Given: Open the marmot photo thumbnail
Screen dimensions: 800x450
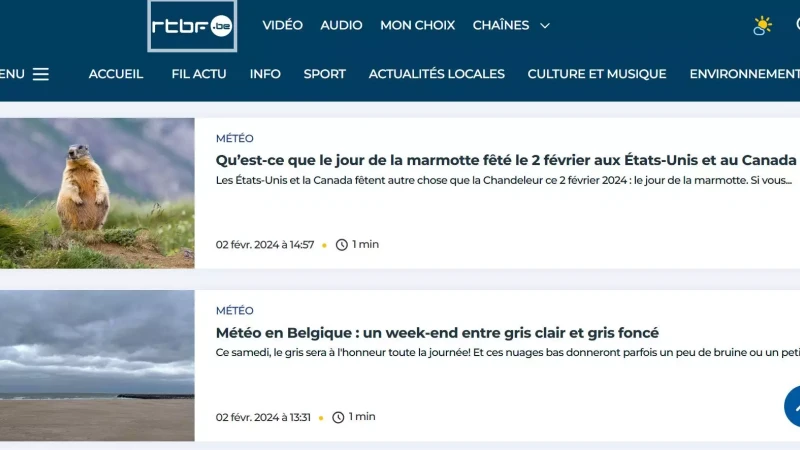Looking at the screenshot, I should pos(97,193).
